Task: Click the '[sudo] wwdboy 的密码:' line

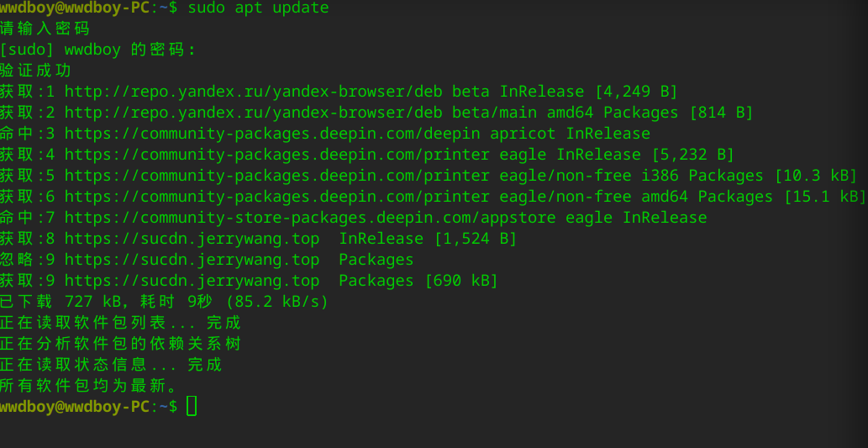Action: [x=97, y=50]
